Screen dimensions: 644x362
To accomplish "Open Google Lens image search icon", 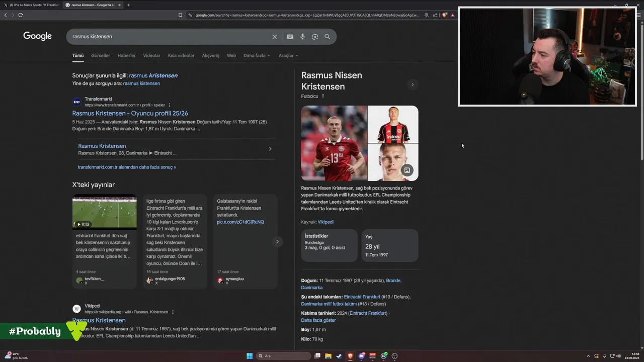I will (315, 37).
